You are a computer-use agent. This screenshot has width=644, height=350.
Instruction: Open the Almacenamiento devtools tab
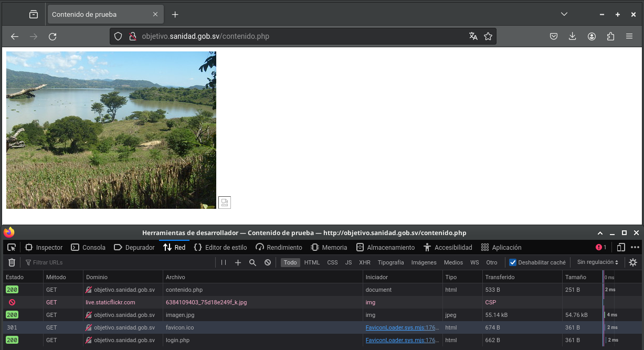385,247
